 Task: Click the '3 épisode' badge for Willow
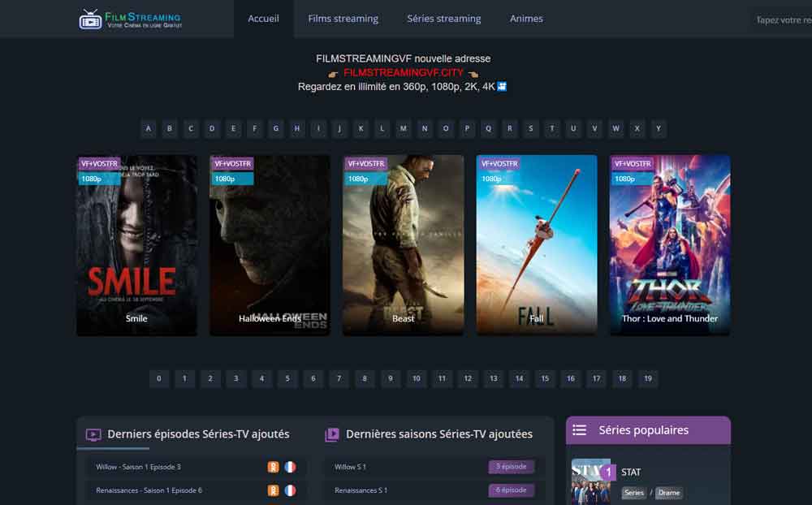[x=511, y=467]
